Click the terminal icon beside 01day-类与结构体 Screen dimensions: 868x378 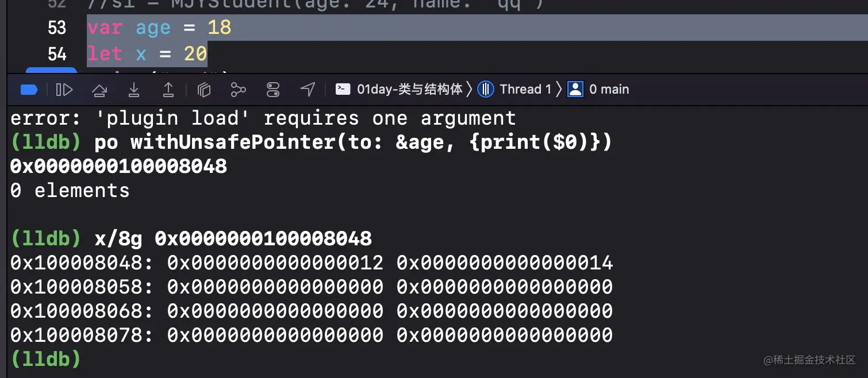(343, 90)
